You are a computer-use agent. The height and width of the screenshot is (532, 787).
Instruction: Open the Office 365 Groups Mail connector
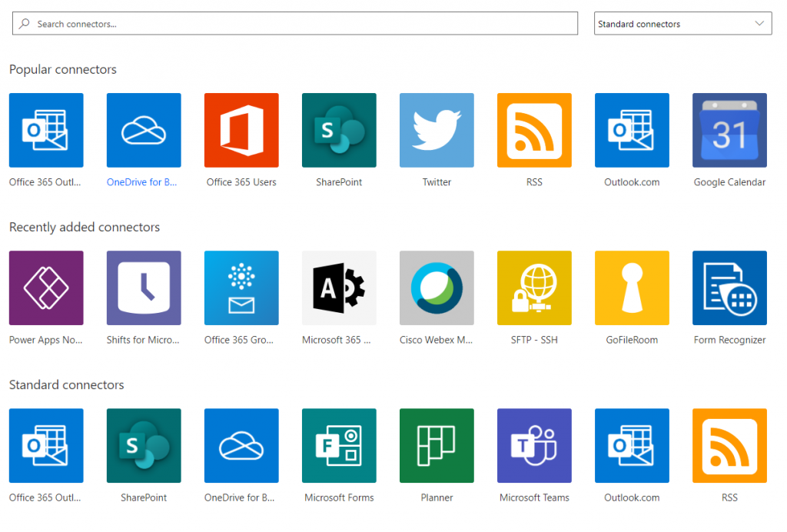241,288
